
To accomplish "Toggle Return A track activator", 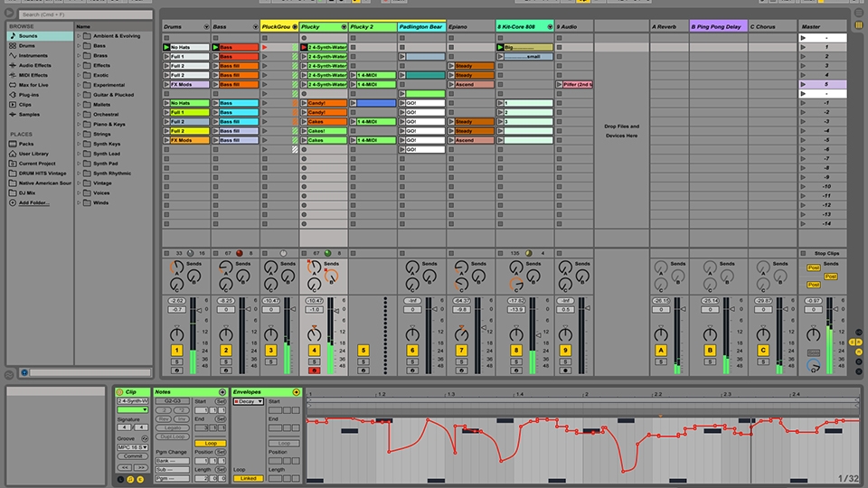I will 660,351.
